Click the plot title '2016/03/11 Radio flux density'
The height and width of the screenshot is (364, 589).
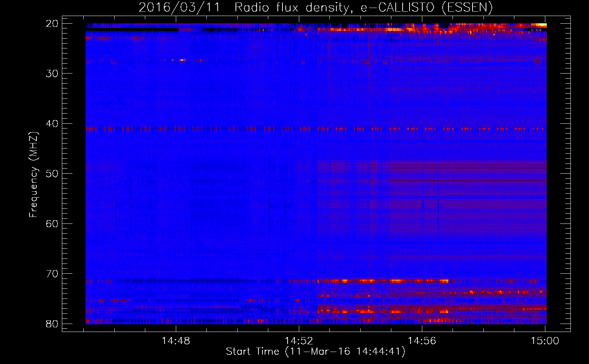pos(316,8)
